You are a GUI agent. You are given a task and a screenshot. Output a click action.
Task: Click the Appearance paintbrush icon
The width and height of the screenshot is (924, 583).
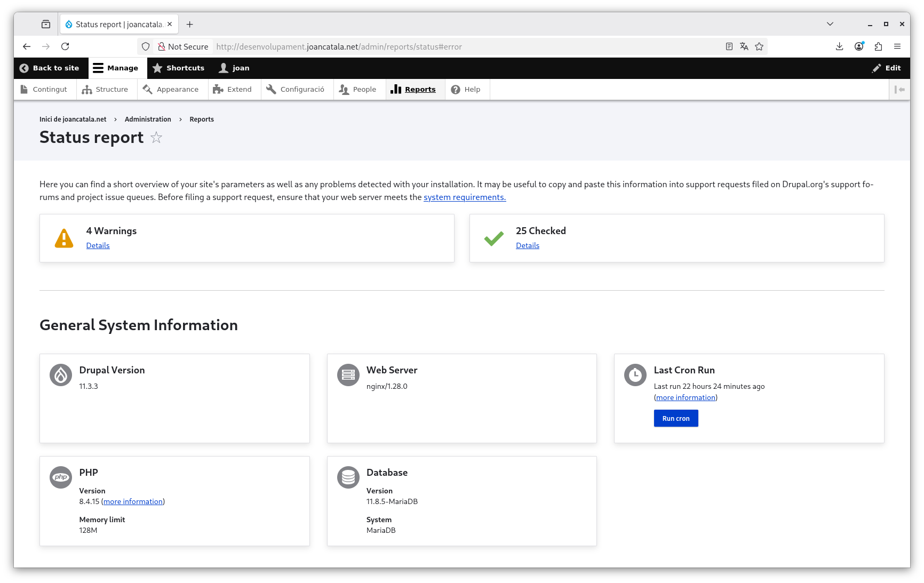tap(147, 89)
